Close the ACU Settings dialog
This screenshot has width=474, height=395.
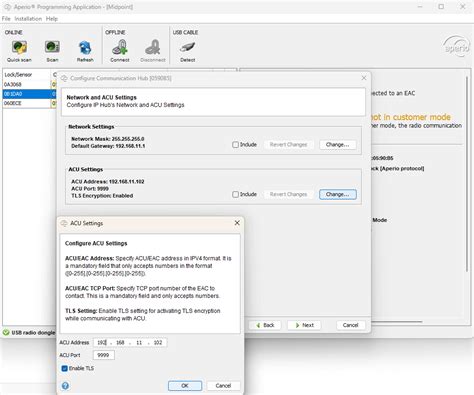pyautogui.click(x=237, y=223)
